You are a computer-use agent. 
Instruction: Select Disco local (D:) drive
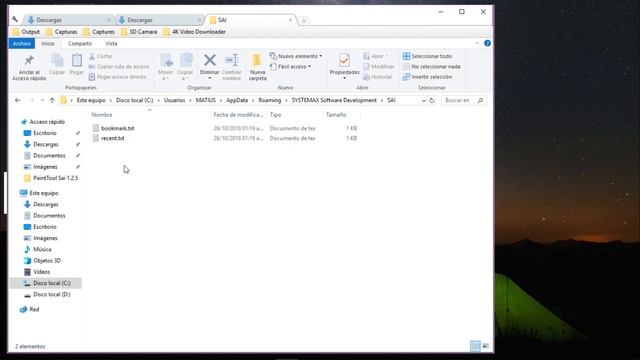(52, 294)
